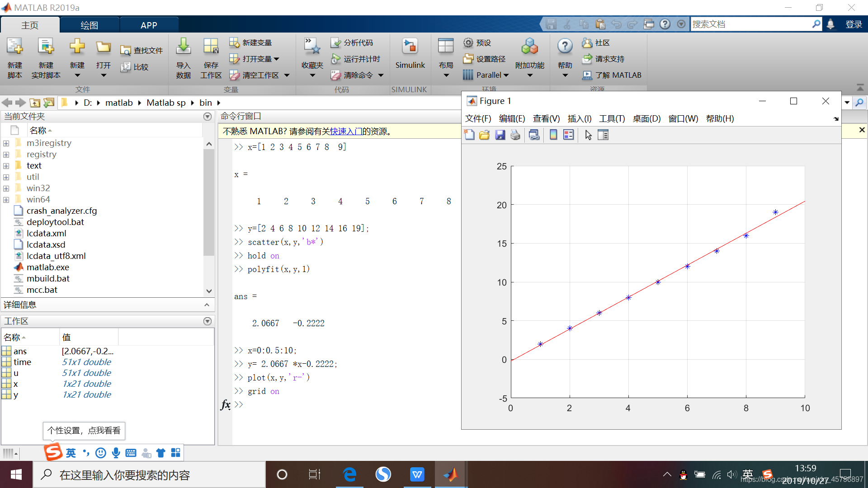Click the 查找文件 (Find Files) button
Viewport: 868px width, 488px height.
142,51
